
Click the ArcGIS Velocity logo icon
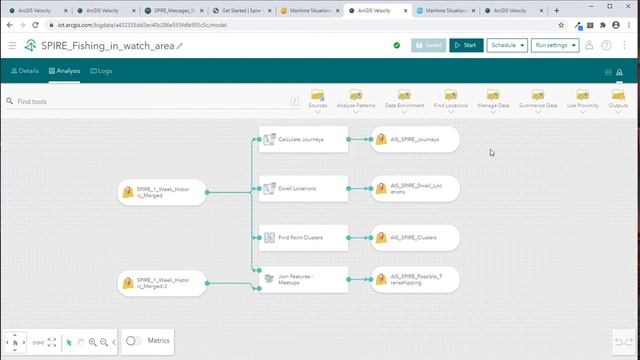(30, 45)
